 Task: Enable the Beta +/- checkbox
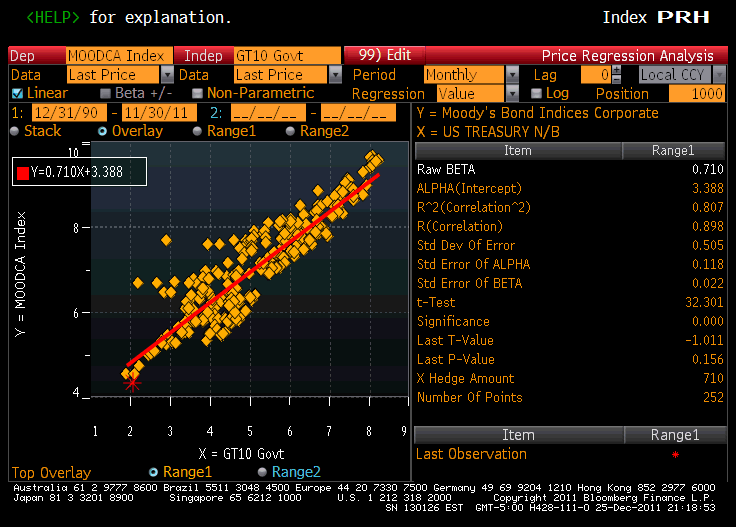point(106,93)
